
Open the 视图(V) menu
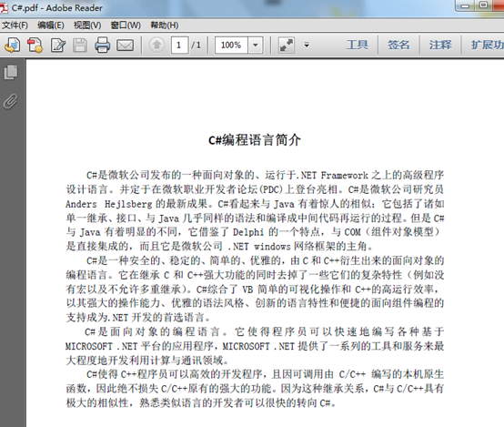click(87, 25)
